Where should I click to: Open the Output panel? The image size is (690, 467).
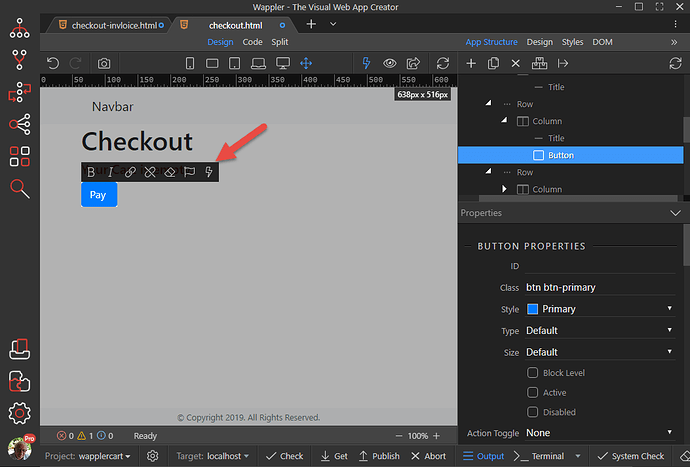tap(483, 456)
